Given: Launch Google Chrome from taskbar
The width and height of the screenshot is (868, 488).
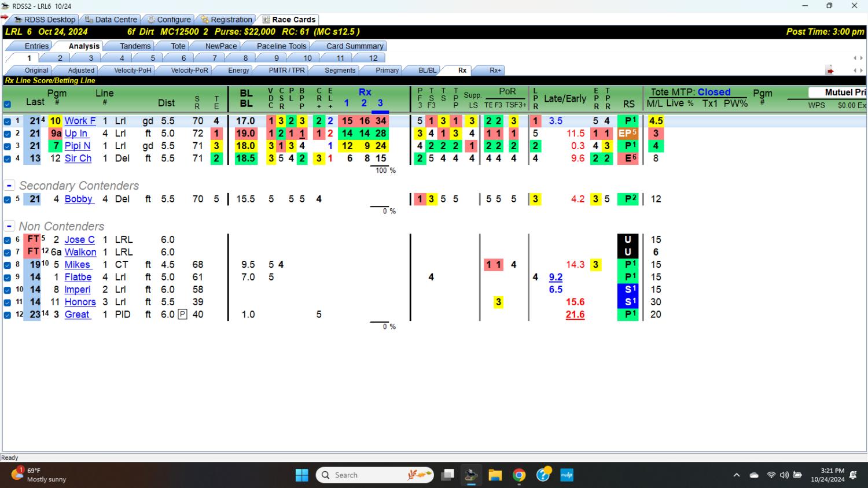Looking at the screenshot, I should pos(519,475).
